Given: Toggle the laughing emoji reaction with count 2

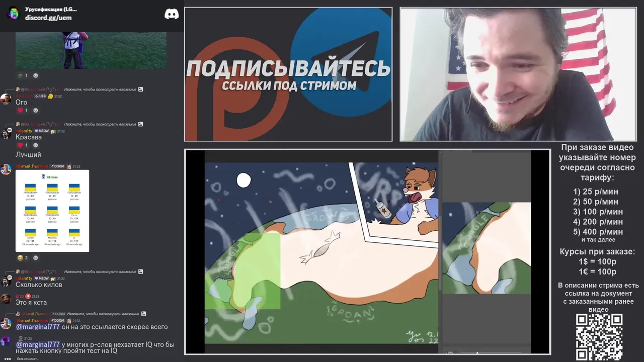Looking at the screenshot, I should 23,258.
